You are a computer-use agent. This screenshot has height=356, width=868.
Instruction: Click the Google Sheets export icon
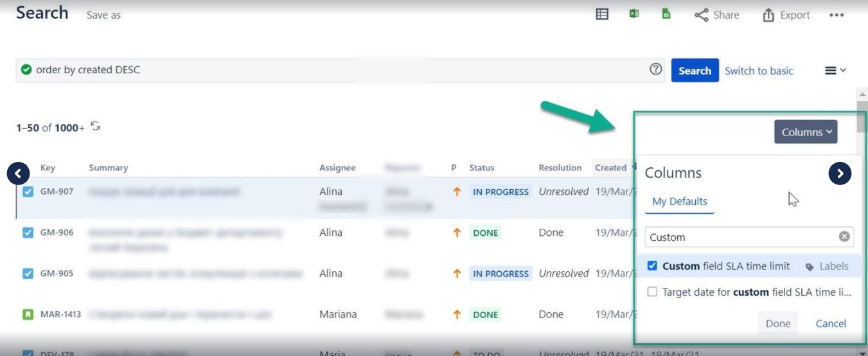(x=666, y=14)
